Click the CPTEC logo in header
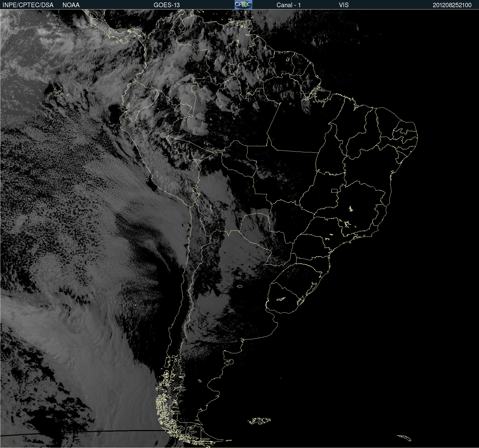The image size is (479, 448). point(243,5)
